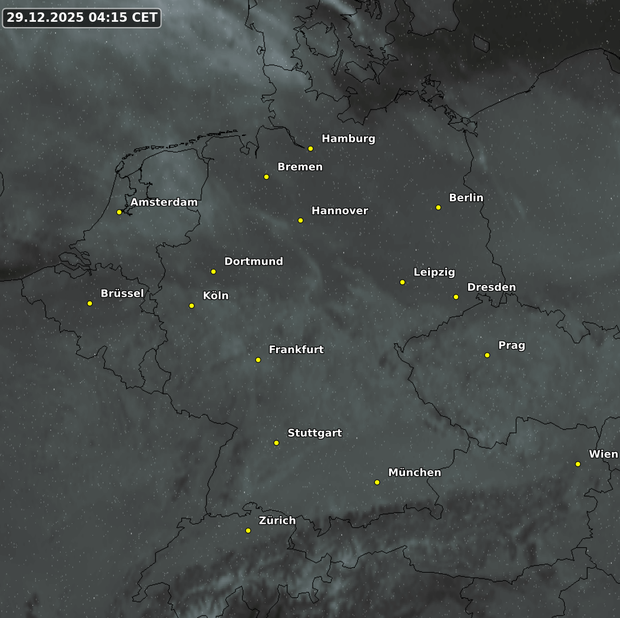Click the 29.12.2025 04:15 CET timestamp
Screen dimensions: 620x618
(x=82, y=17)
